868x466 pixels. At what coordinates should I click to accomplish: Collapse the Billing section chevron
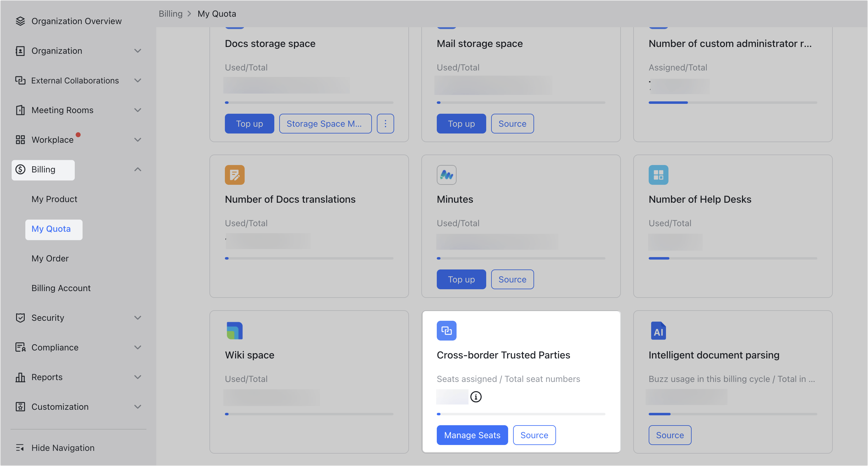coord(137,169)
